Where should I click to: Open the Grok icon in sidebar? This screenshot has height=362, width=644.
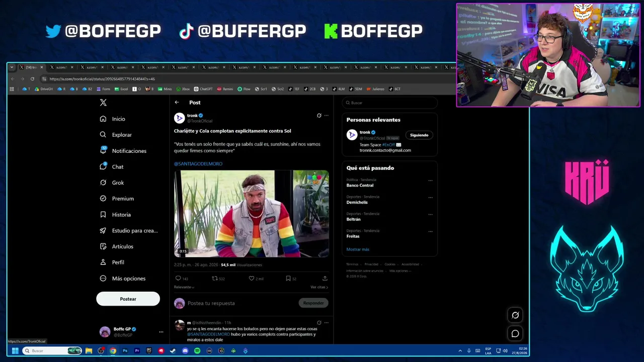pyautogui.click(x=103, y=183)
